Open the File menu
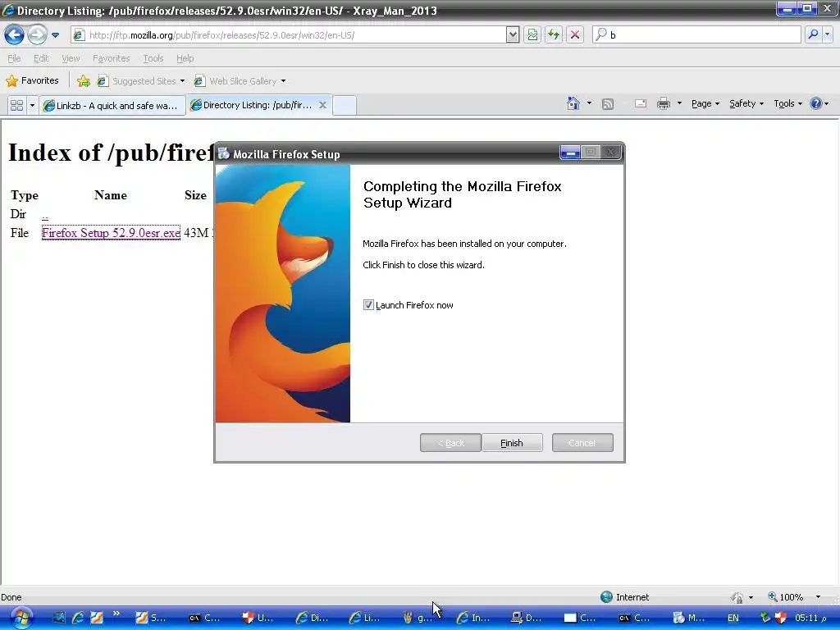 [x=14, y=58]
